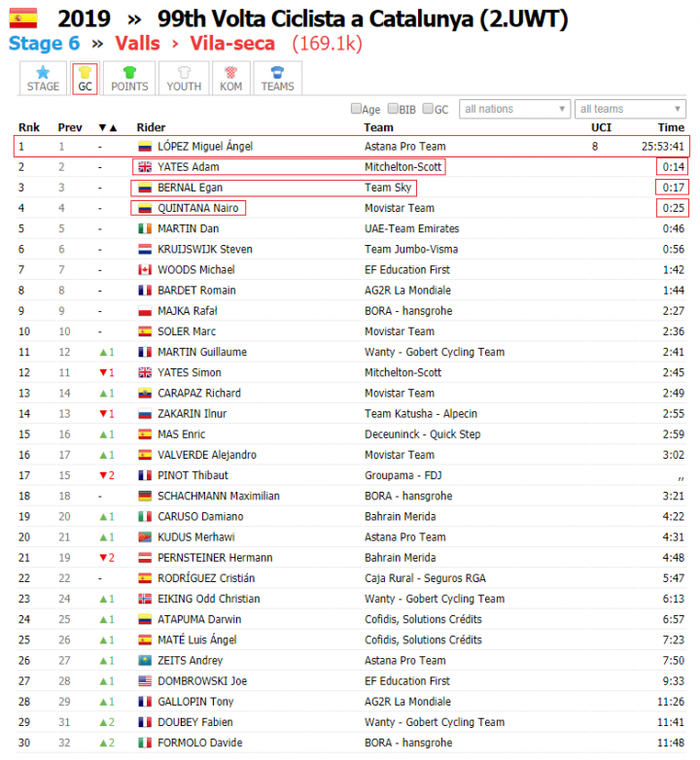Click Ecuadorian flag next to CARAPAZ Richard
Screen dimensions: 700x760
pos(145,393)
